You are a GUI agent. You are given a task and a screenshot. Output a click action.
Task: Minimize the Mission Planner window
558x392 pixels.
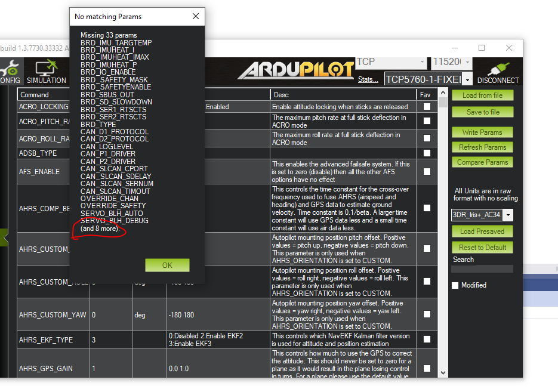pos(454,48)
